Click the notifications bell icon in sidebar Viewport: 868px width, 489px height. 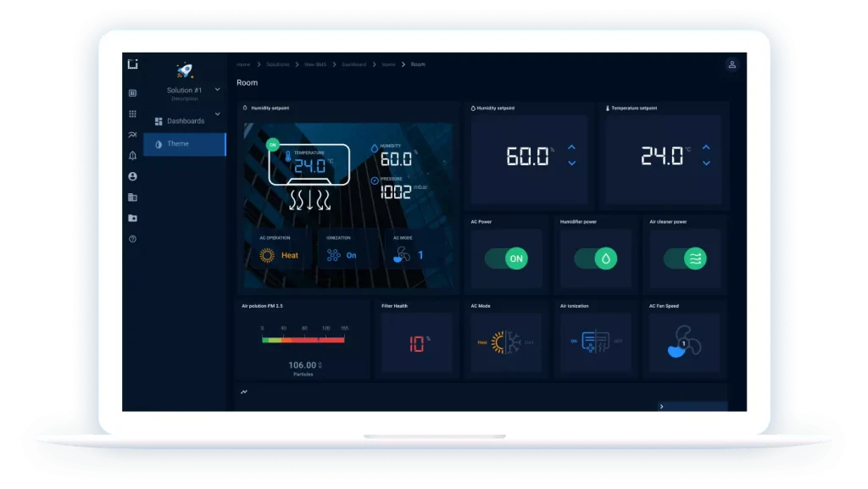point(132,155)
